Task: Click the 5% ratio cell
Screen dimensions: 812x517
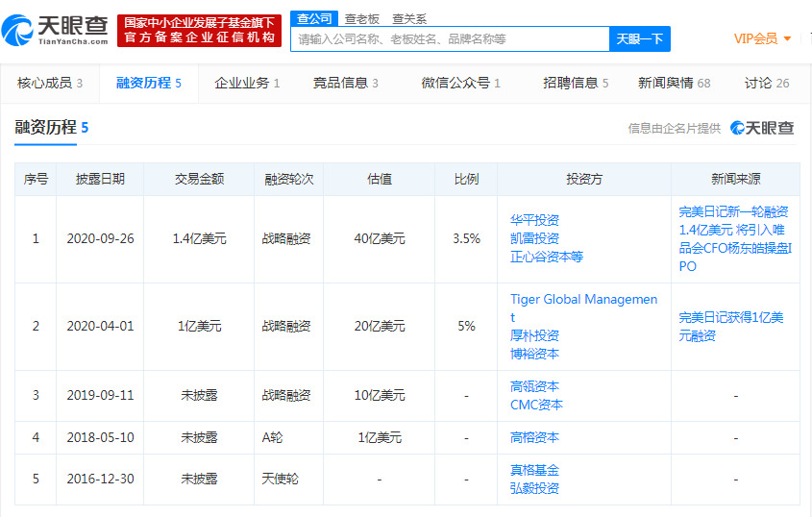Action: tap(467, 327)
